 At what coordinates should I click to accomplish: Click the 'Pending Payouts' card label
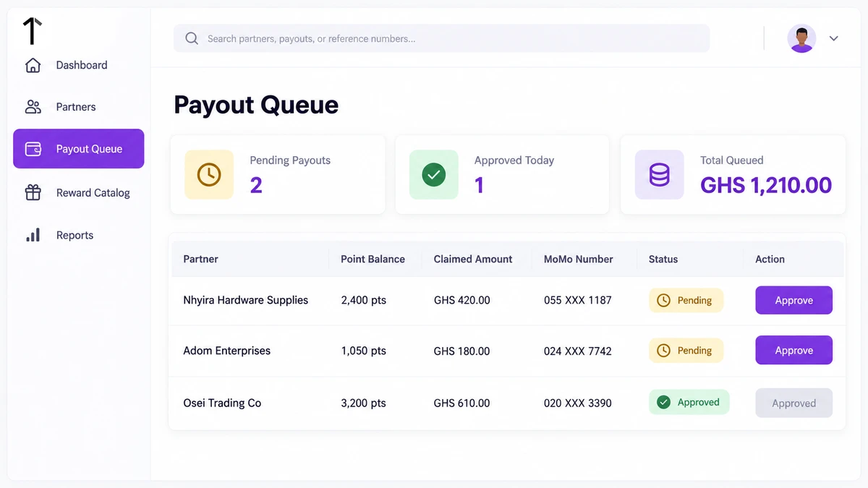click(x=290, y=160)
